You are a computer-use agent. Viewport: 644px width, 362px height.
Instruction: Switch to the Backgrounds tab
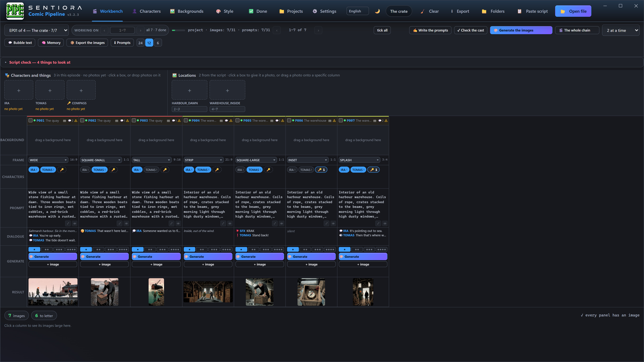point(187,11)
